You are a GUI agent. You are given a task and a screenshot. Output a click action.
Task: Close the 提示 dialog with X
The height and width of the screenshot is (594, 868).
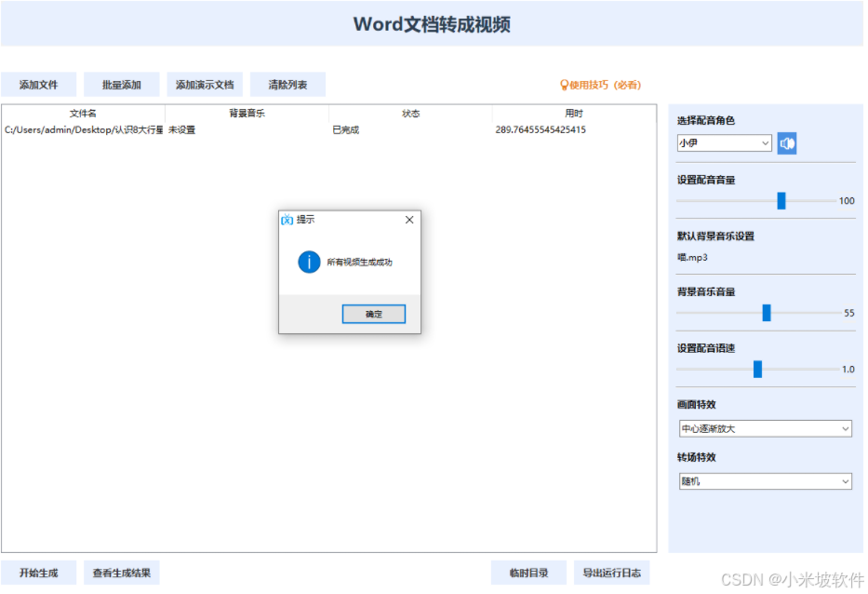point(409,220)
